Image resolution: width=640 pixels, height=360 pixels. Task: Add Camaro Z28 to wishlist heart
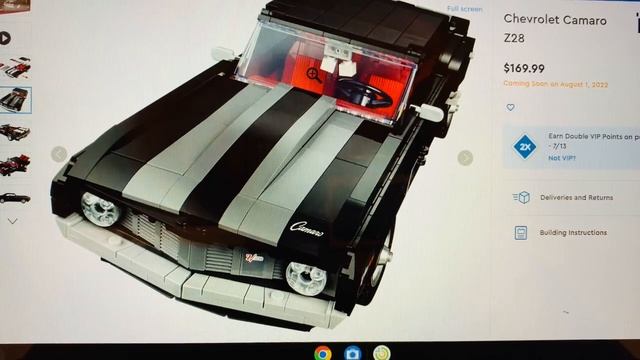click(510, 107)
